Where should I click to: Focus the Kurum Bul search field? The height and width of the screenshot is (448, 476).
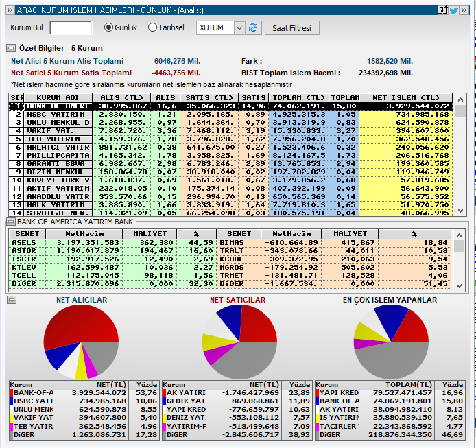[71, 27]
